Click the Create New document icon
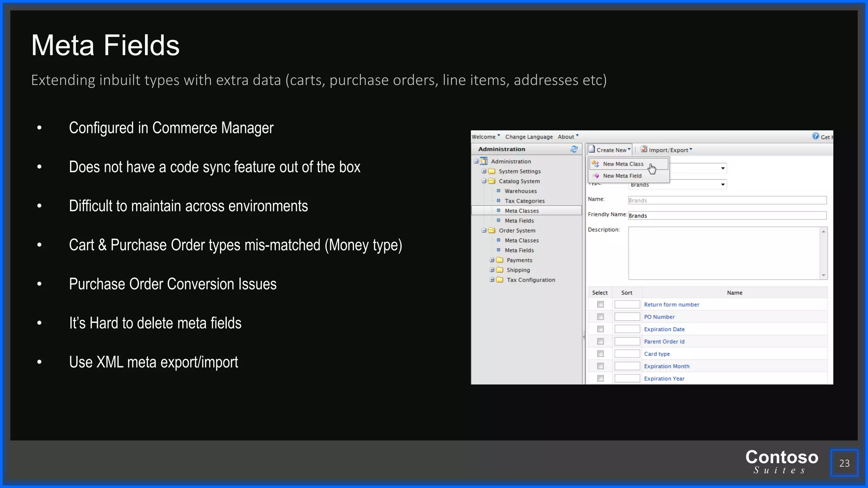Screen dimensions: 868x488 point(592,149)
